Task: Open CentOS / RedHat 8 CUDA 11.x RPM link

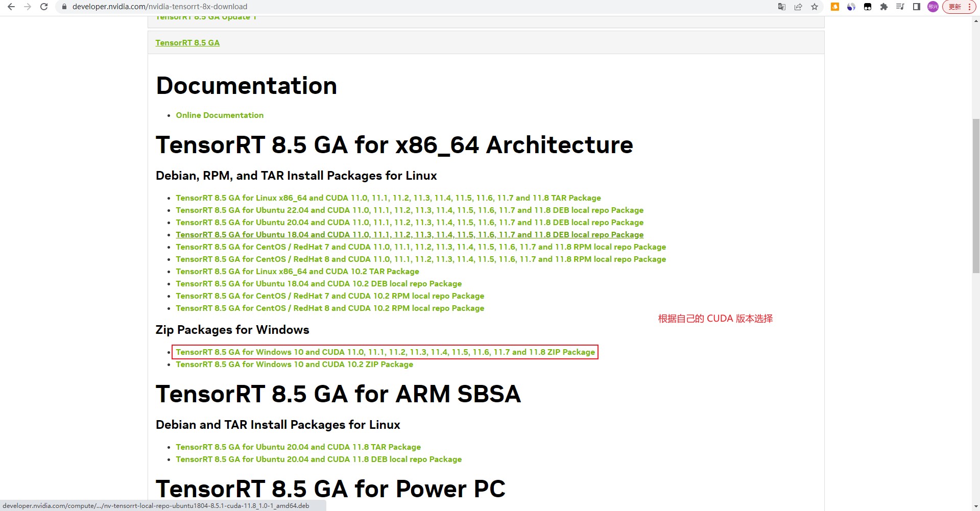Action: tap(421, 259)
